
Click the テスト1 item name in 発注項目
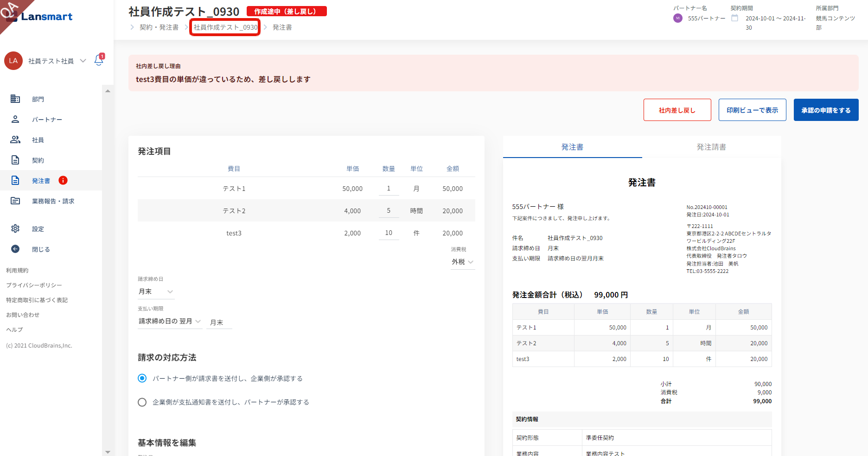[234, 189]
